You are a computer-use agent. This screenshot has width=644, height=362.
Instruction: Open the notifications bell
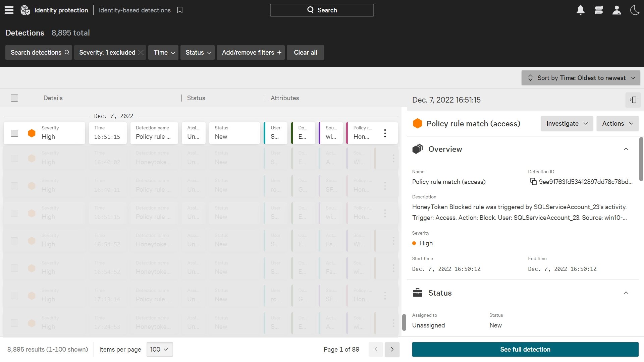[x=580, y=10]
